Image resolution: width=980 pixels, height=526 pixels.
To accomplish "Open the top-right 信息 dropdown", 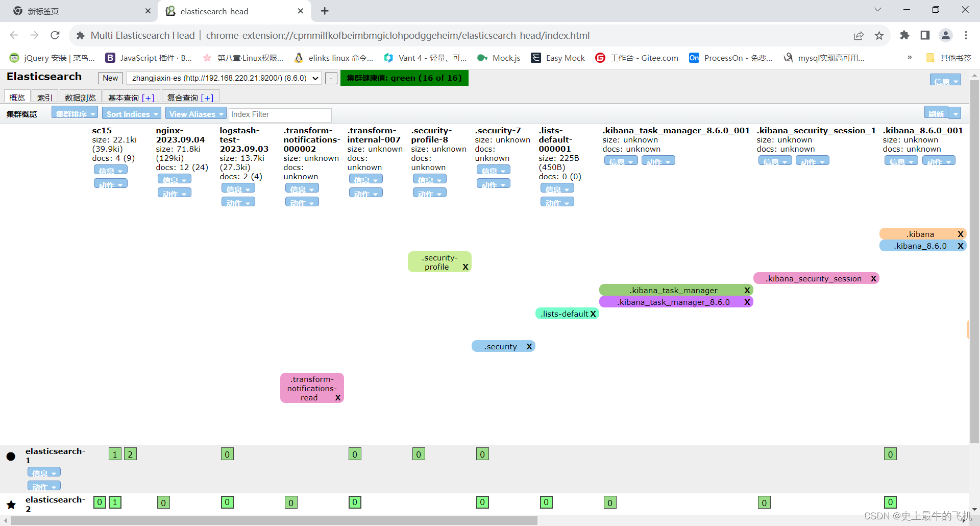I will point(945,80).
